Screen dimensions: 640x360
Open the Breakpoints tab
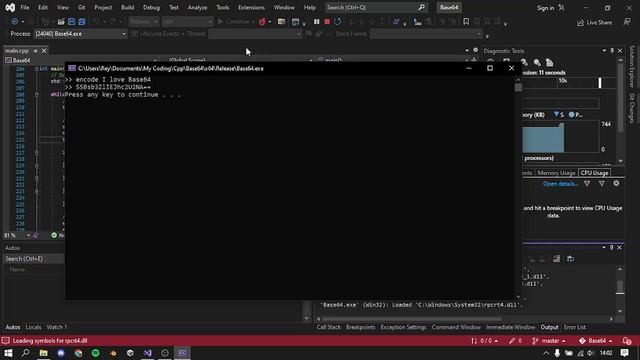(x=360, y=327)
